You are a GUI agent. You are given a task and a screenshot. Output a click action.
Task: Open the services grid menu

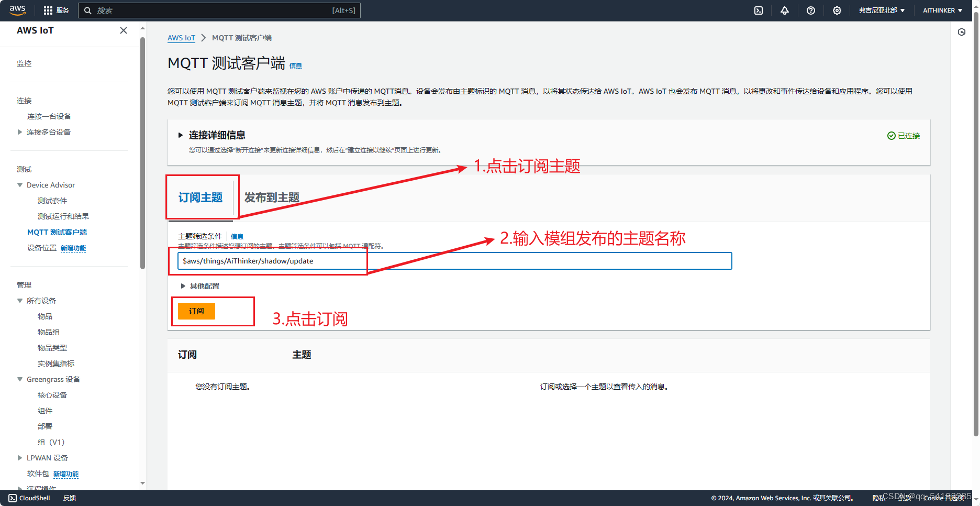pyautogui.click(x=48, y=10)
